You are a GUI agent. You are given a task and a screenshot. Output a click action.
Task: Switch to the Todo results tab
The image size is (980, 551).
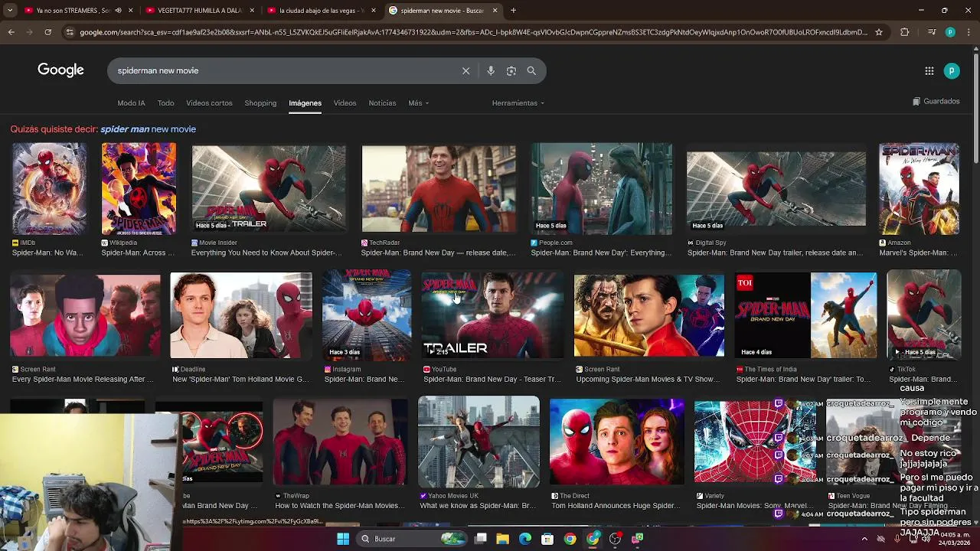tap(166, 103)
